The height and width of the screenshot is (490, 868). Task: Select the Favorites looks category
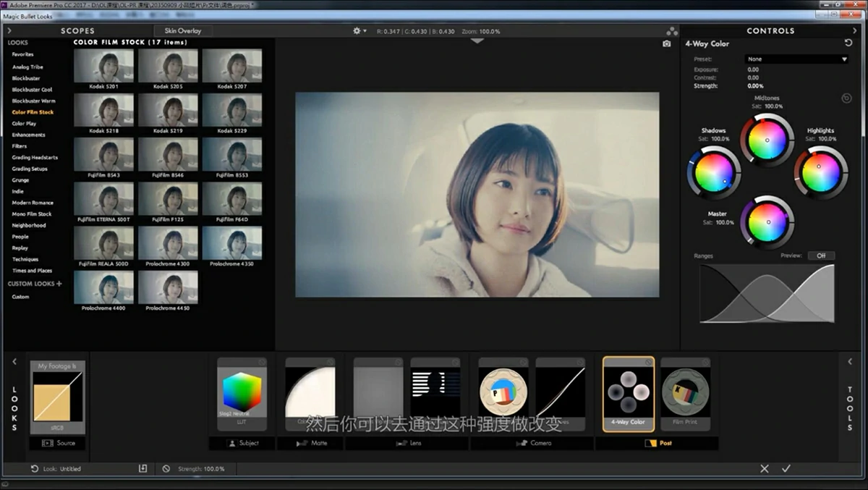[22, 55]
